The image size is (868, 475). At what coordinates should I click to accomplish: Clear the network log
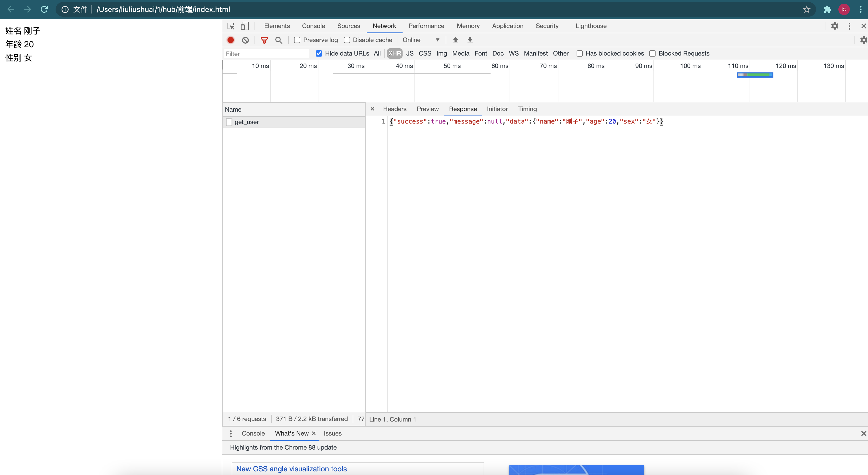[x=245, y=40]
